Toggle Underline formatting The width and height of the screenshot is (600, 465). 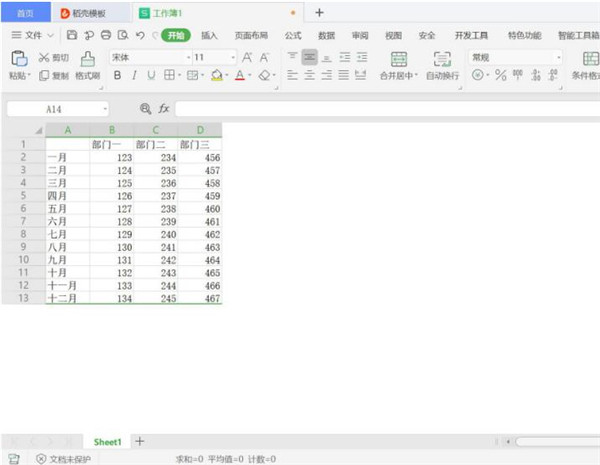[151, 75]
